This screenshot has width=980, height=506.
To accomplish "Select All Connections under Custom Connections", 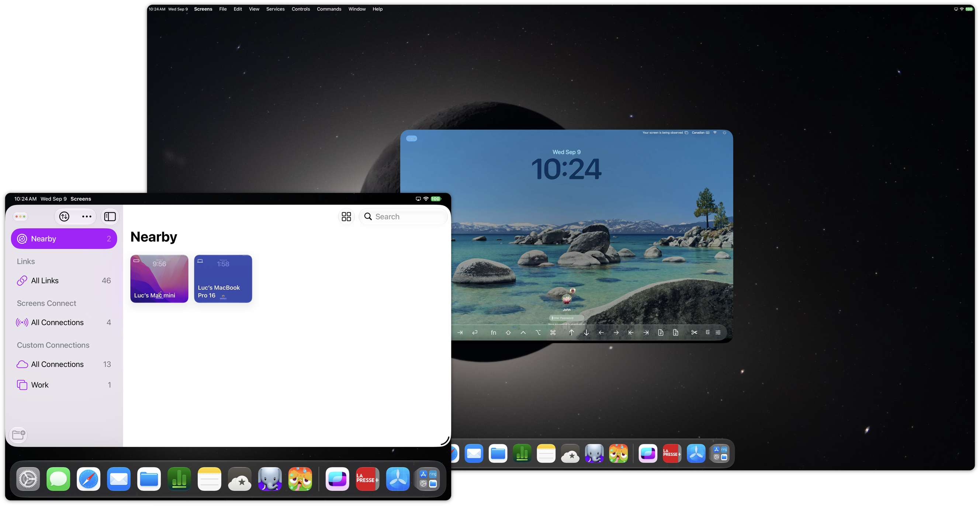I will pos(64,364).
